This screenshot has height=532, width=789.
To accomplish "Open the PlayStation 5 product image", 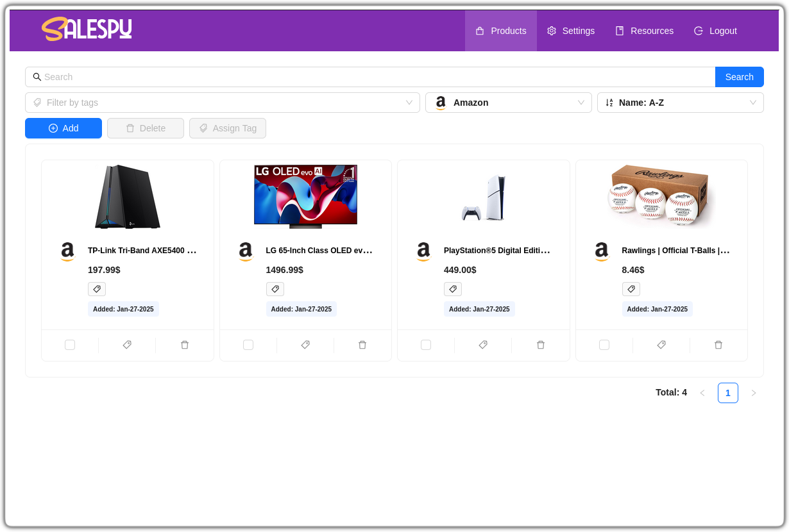I will click(484, 197).
